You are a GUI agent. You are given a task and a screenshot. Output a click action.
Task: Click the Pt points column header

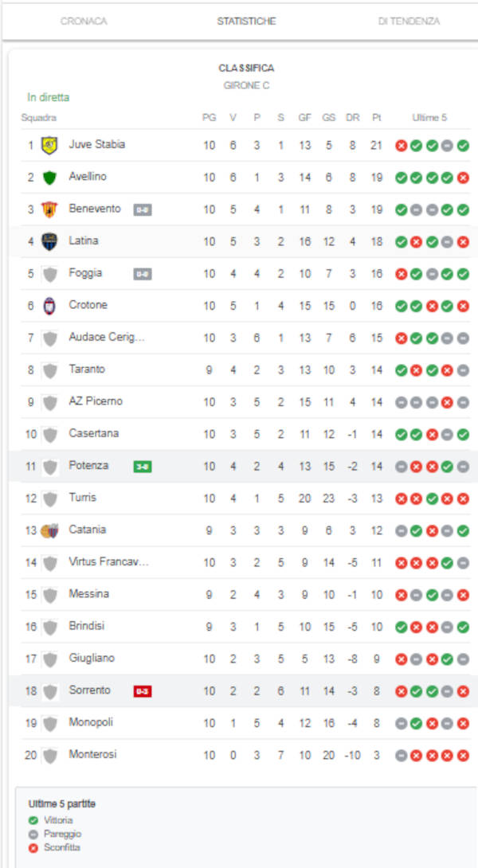click(376, 118)
